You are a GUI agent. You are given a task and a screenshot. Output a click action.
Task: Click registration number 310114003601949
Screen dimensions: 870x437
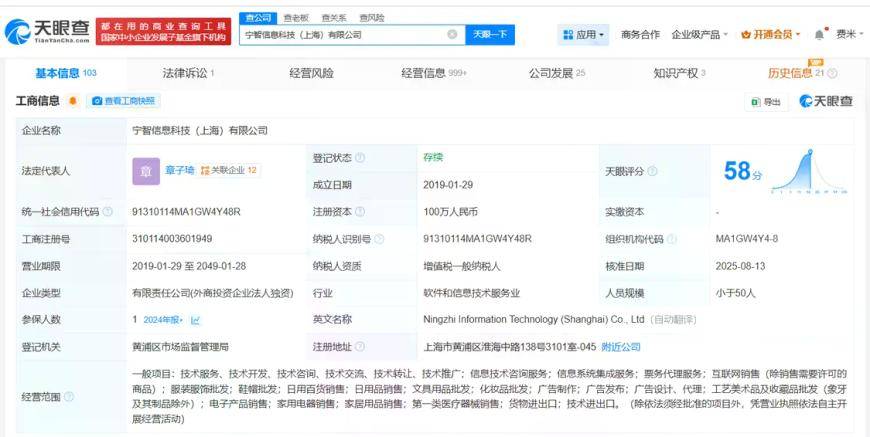(x=172, y=239)
